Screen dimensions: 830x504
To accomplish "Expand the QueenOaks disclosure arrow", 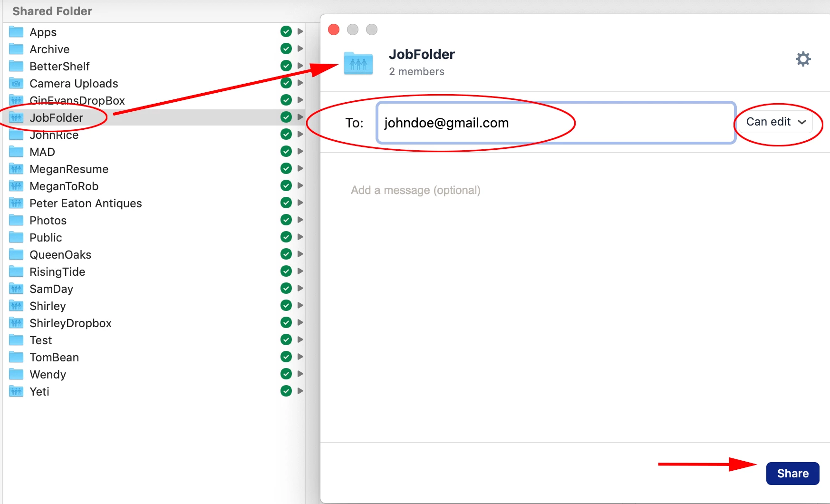I will [x=300, y=254].
